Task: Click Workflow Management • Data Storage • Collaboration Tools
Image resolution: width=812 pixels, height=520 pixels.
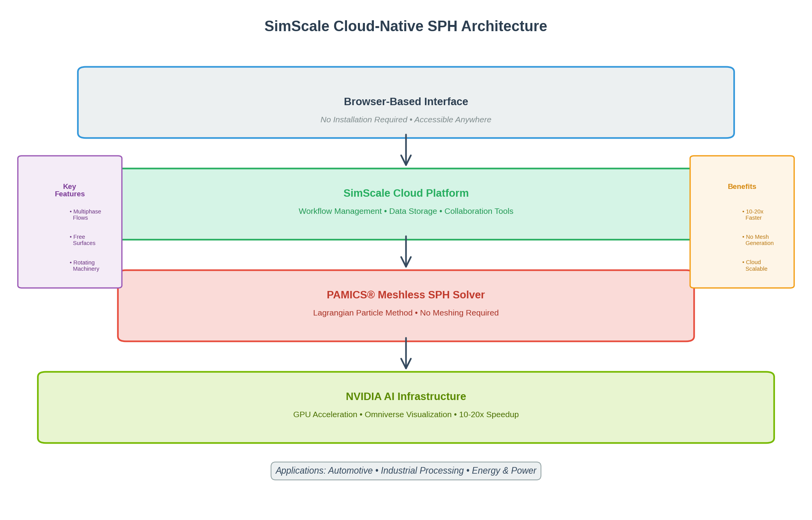Action: 406,211
